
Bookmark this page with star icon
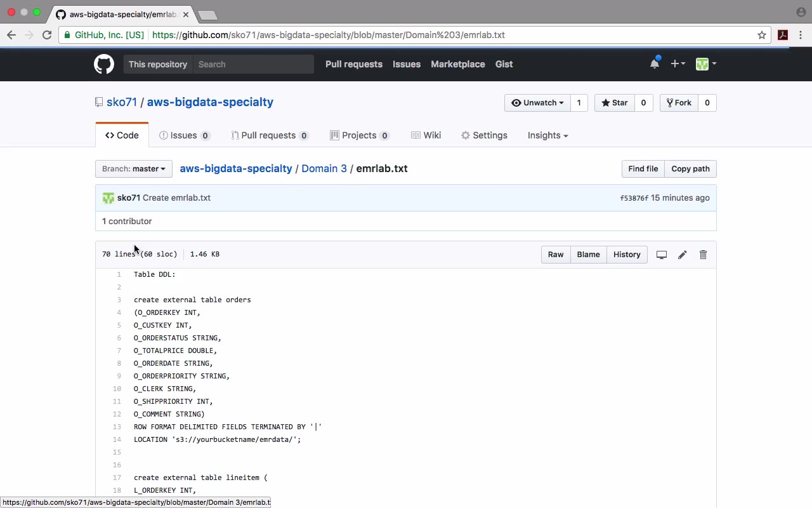762,35
